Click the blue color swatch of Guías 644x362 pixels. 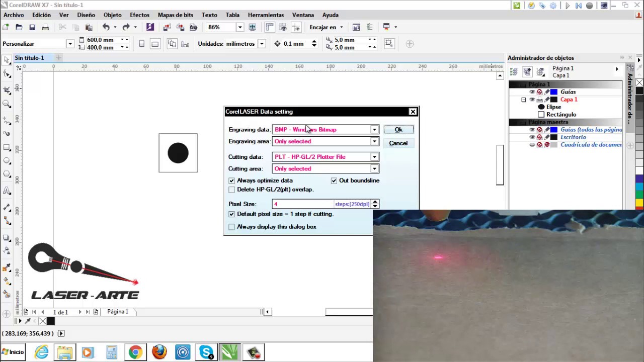[x=554, y=92]
